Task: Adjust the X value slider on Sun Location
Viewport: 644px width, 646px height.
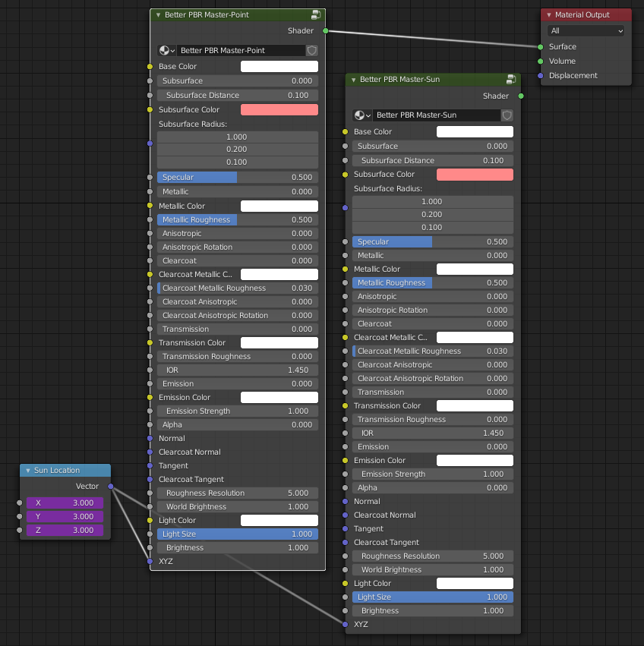Action: (64, 503)
